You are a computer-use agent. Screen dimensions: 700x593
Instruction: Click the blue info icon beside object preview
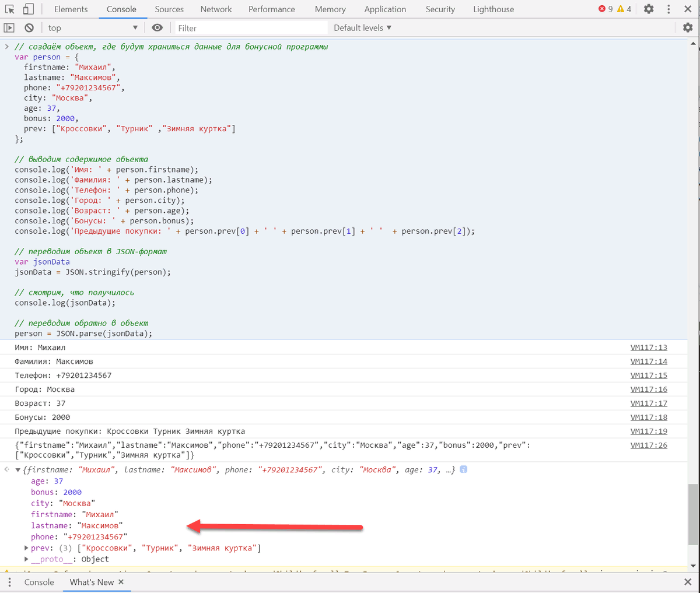[x=463, y=469]
